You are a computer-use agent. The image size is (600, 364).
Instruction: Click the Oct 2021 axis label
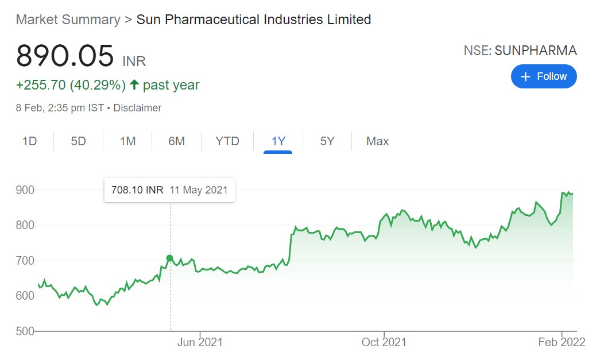coord(384,342)
